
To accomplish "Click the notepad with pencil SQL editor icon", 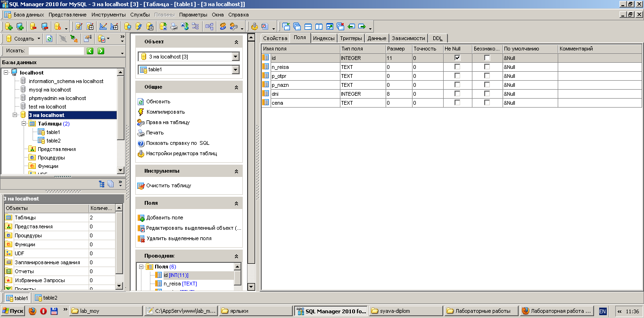I will pos(79,26).
